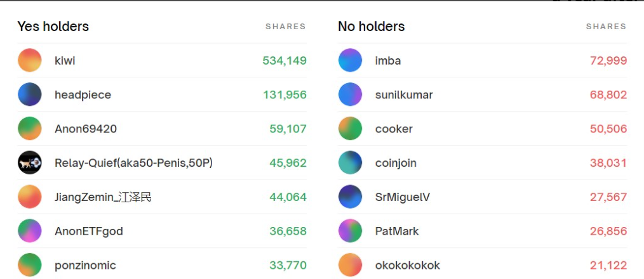644x279 pixels.
Task: Open coinjoin user profile
Action: (396, 163)
